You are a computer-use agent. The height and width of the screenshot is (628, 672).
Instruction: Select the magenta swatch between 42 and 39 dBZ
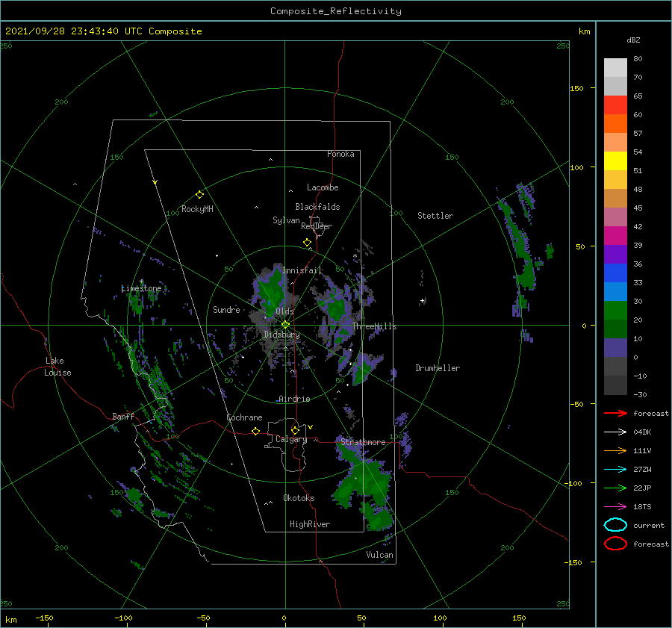click(615, 236)
